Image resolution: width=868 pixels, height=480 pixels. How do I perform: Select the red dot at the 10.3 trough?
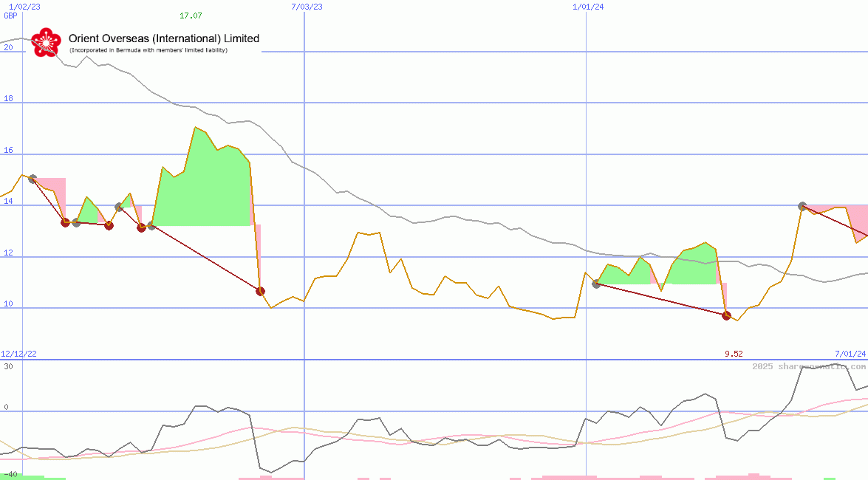click(x=260, y=291)
